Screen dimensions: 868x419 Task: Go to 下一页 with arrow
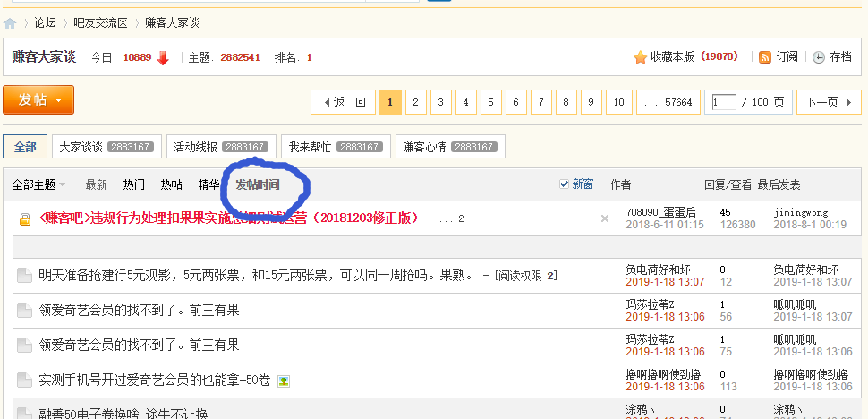click(829, 102)
